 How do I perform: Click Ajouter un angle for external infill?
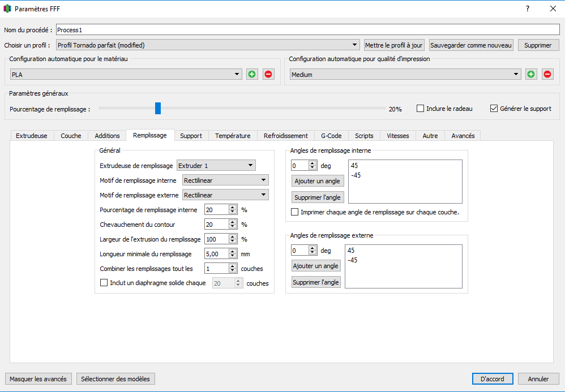(x=316, y=266)
